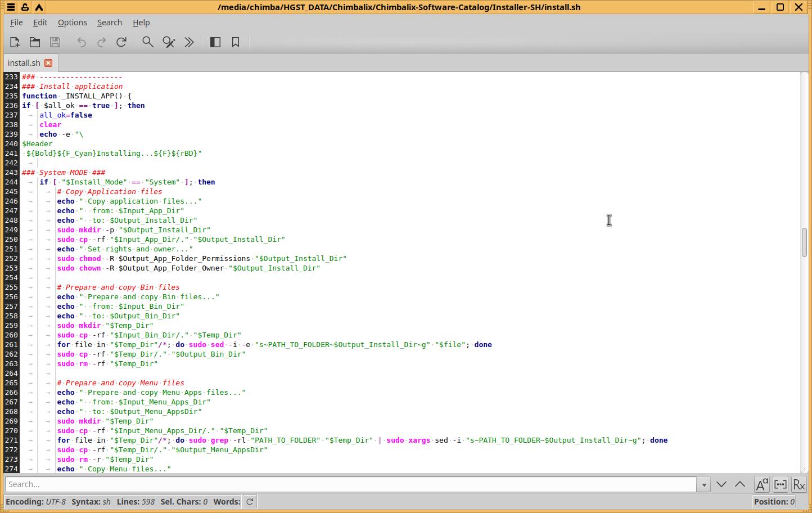Viewport: 812px width, 513px height.
Task: Show the side-pane using toolbar icon
Action: (x=215, y=42)
